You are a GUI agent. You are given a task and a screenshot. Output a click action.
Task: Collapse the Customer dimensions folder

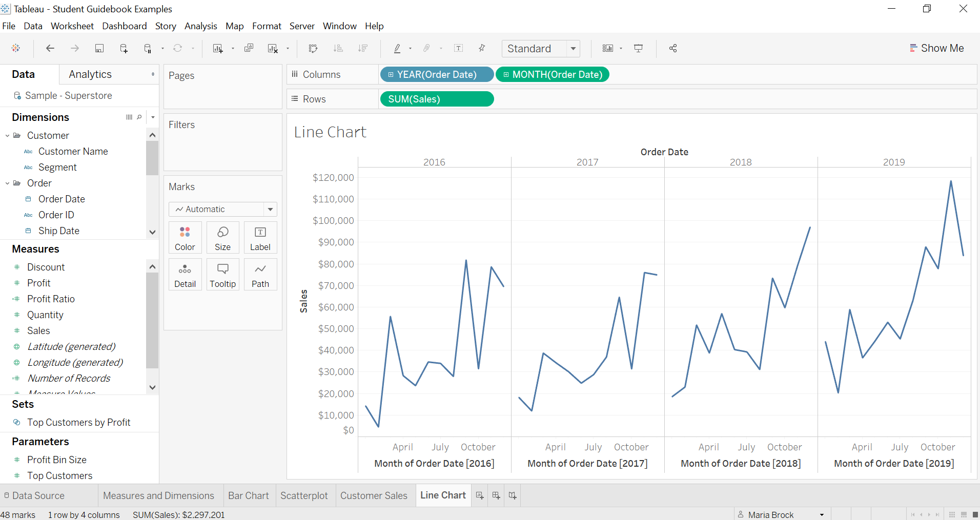point(7,135)
